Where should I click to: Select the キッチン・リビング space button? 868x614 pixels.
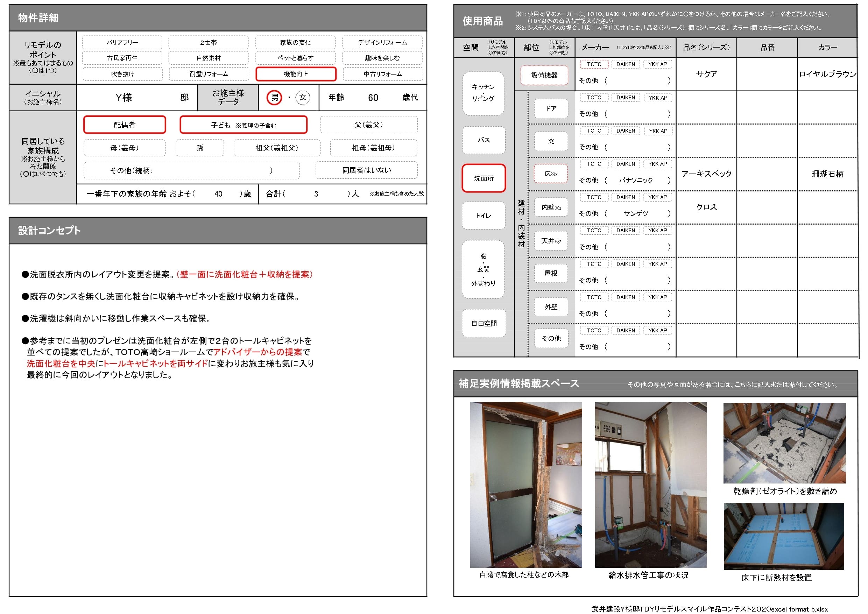(x=483, y=93)
